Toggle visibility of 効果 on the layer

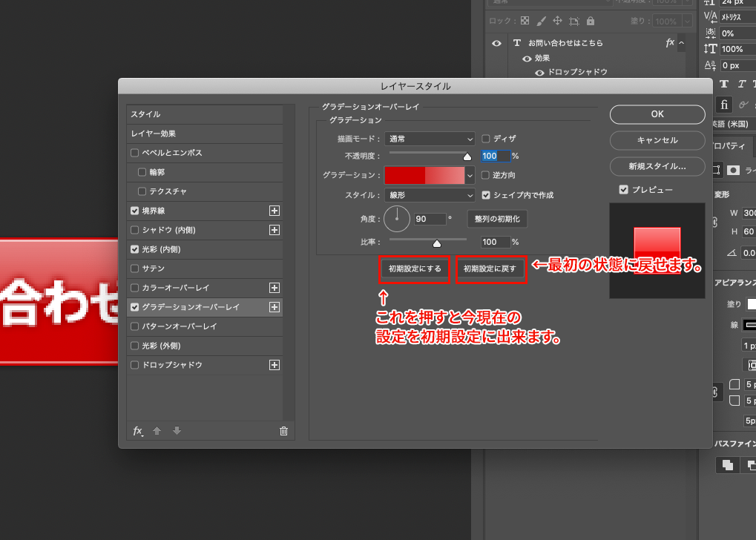(527, 59)
